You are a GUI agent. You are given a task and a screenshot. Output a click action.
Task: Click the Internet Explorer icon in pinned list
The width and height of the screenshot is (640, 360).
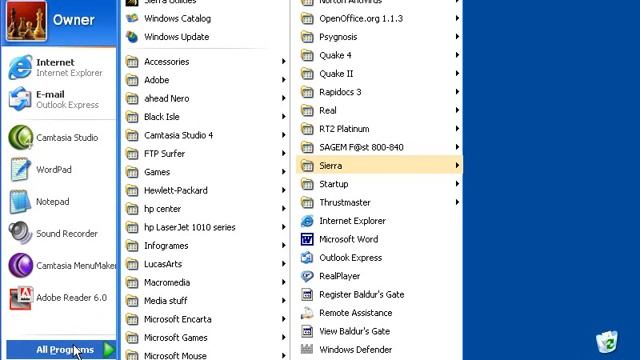point(20,67)
